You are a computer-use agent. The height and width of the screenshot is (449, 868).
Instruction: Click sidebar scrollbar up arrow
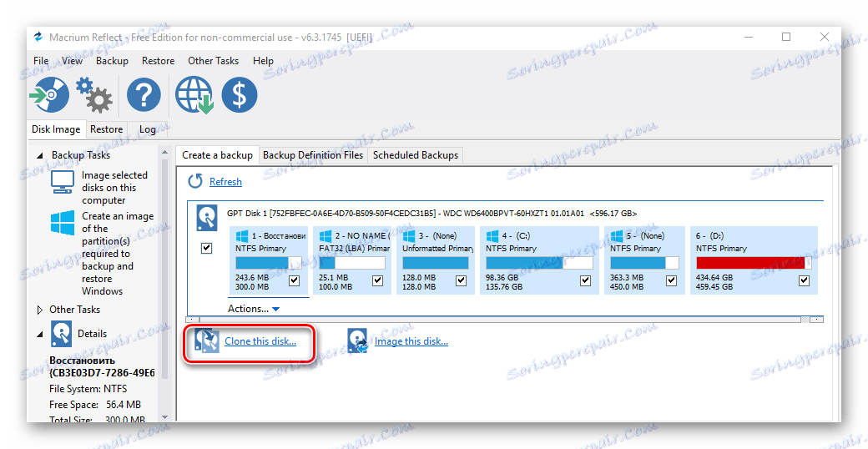(164, 152)
